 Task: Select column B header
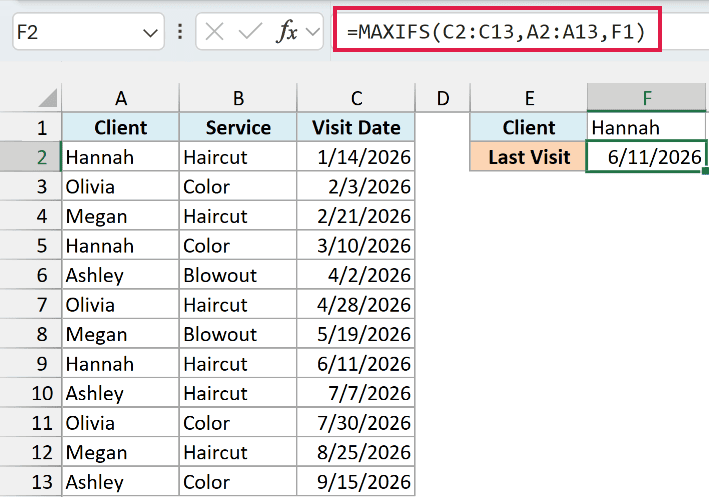[238, 98]
